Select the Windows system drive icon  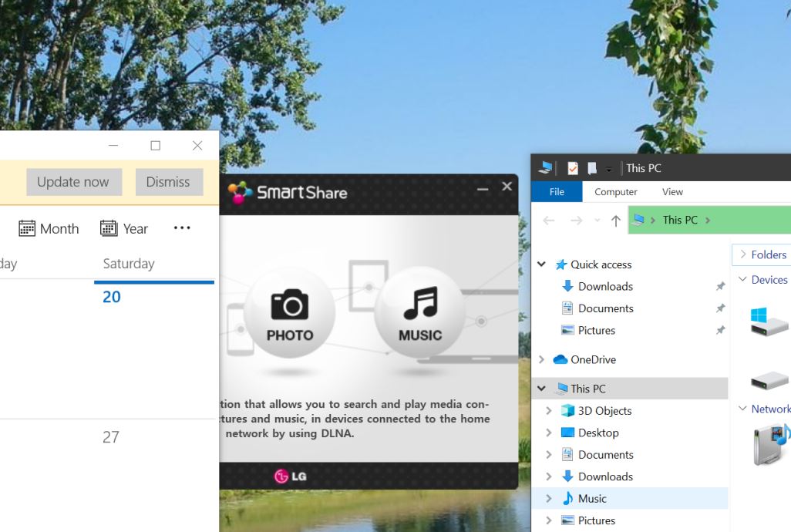769,322
